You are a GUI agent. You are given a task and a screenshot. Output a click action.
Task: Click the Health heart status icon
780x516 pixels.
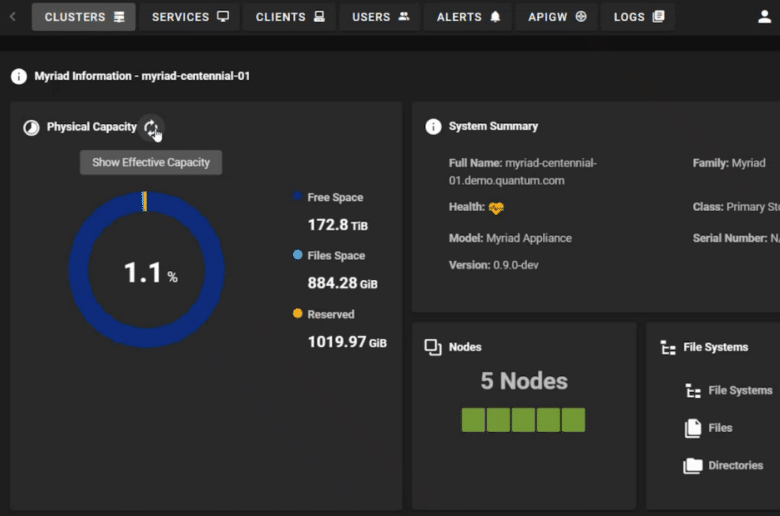pos(496,207)
